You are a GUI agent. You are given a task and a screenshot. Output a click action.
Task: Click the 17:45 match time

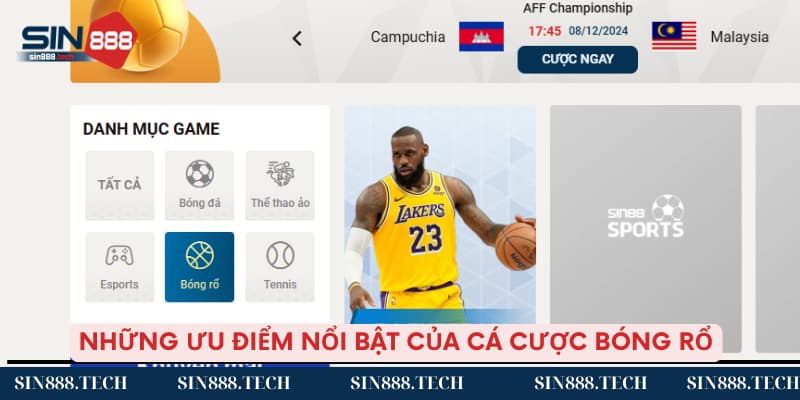click(544, 31)
